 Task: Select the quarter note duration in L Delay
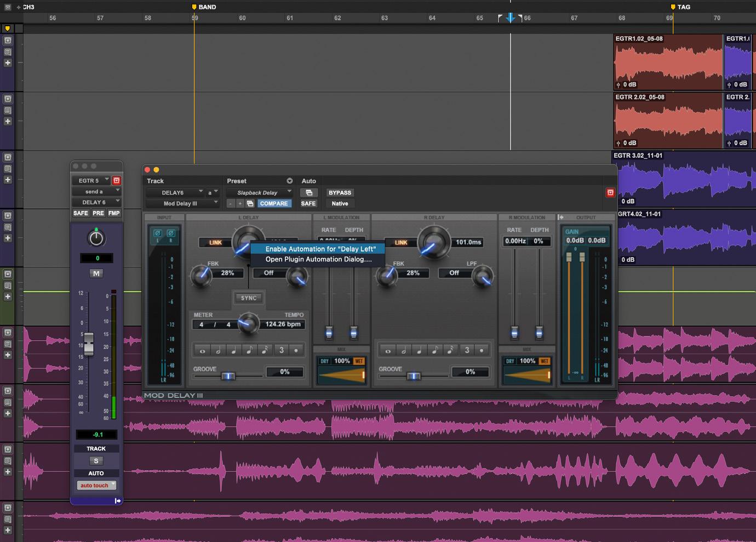(234, 350)
